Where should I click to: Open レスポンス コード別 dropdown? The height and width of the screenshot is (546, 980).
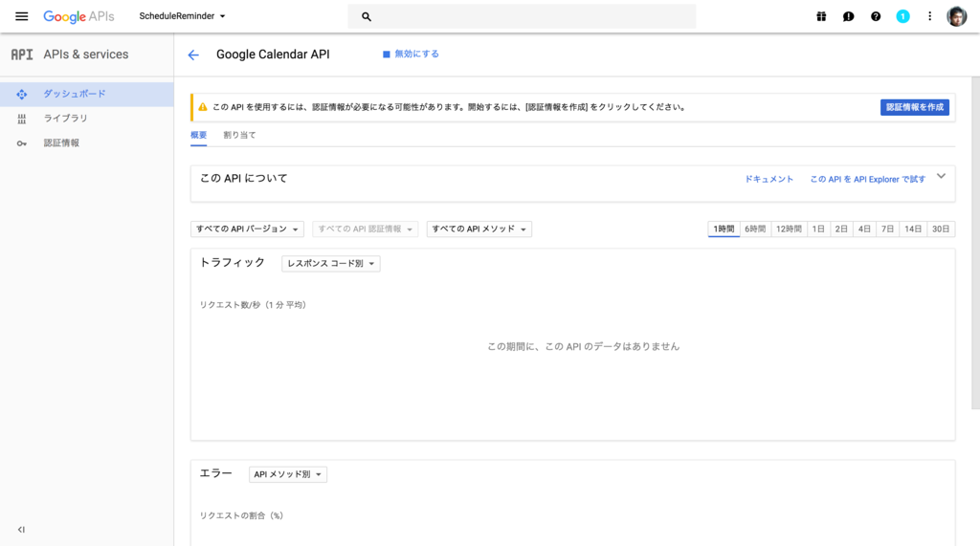(x=330, y=264)
